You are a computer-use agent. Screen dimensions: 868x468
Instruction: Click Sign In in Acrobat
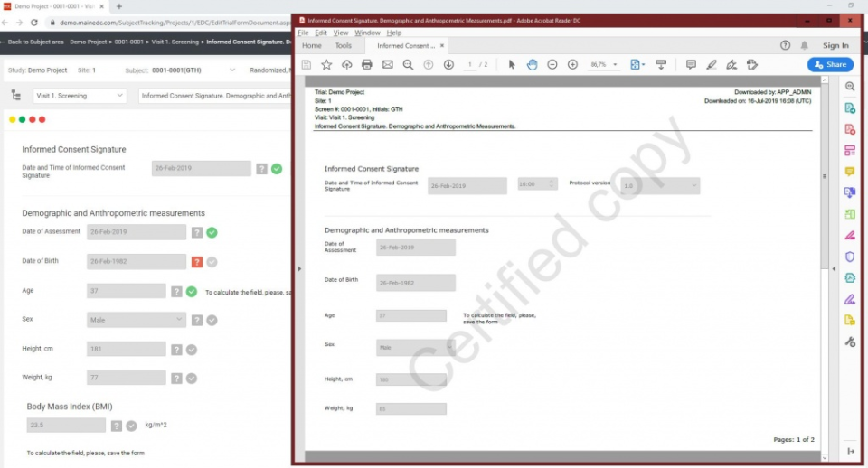coord(835,45)
